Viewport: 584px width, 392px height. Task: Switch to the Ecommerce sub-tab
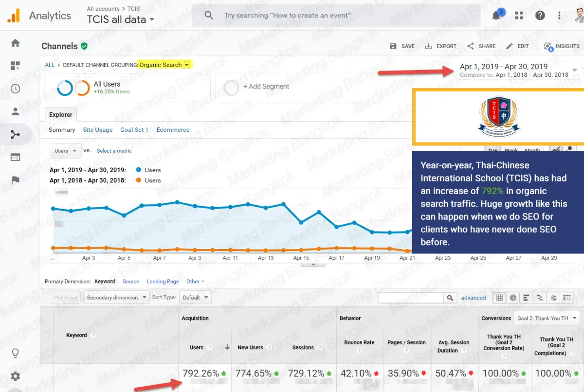173,130
